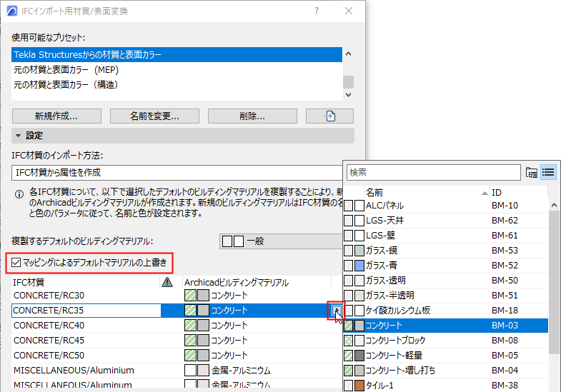Click ID cell BM-08
This screenshot has width=561, height=392.
point(505,340)
